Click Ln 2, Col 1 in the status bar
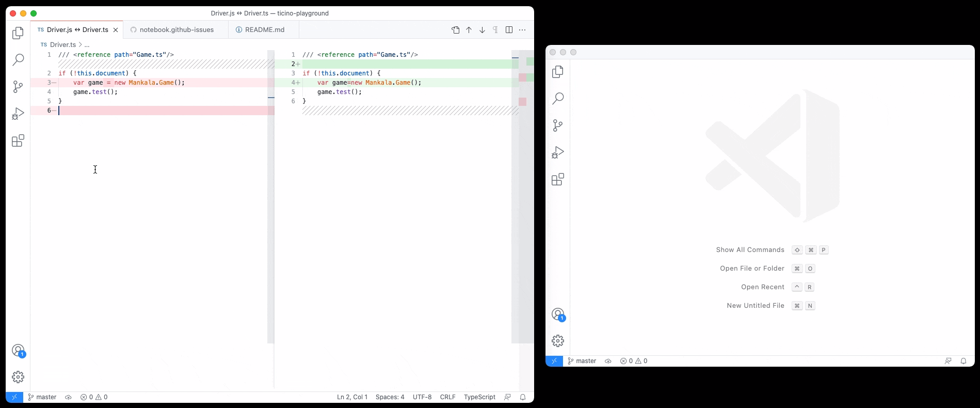Image resolution: width=980 pixels, height=408 pixels. 352,397
